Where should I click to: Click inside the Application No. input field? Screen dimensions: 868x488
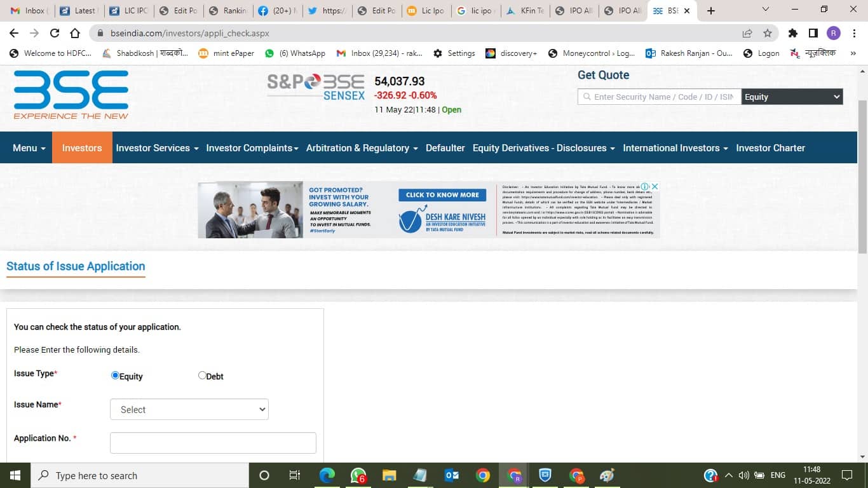[x=212, y=442]
